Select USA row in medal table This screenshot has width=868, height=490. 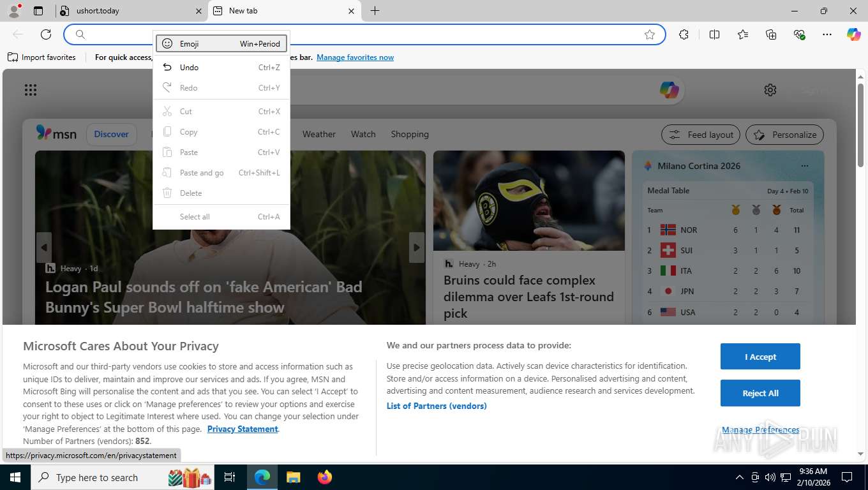point(728,312)
